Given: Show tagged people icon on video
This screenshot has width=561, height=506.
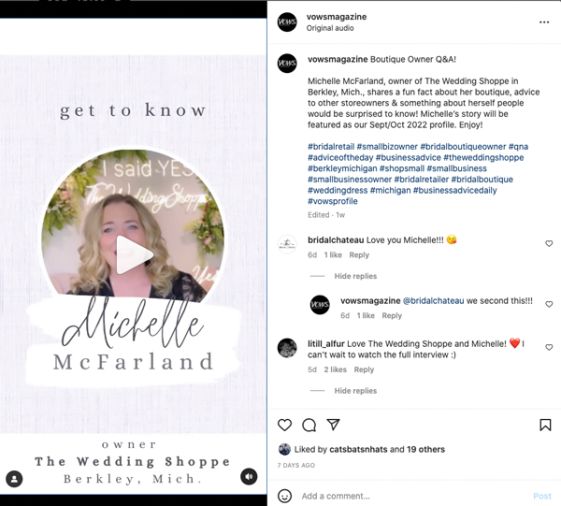Looking at the screenshot, I should (x=14, y=479).
